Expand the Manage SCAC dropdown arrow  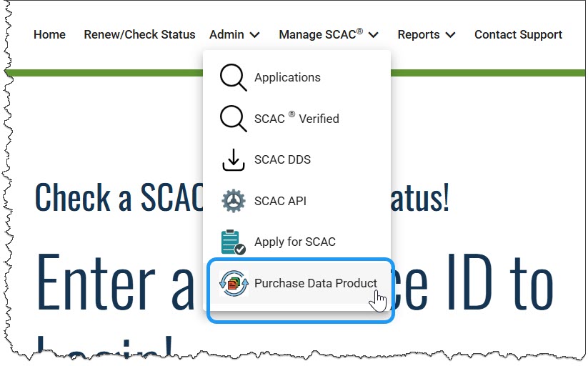tap(374, 35)
